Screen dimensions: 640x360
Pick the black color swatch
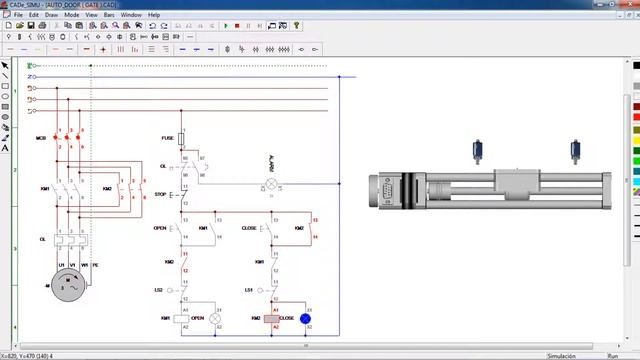[x=637, y=65]
